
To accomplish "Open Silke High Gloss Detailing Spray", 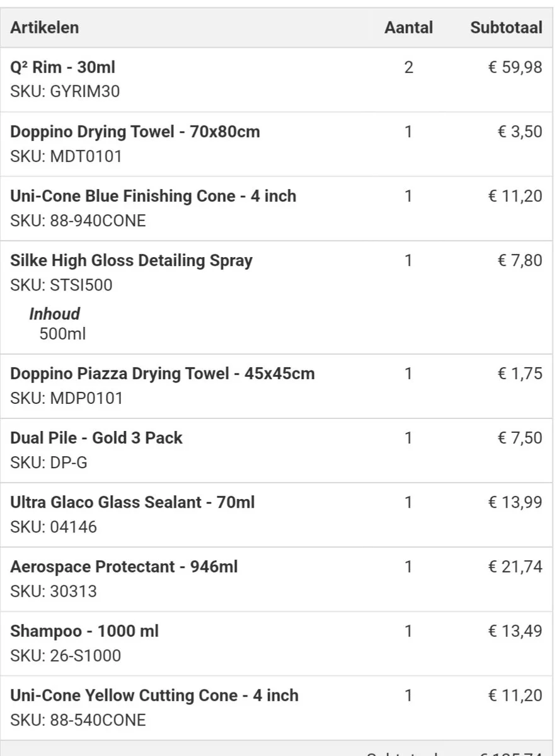I will click(131, 260).
